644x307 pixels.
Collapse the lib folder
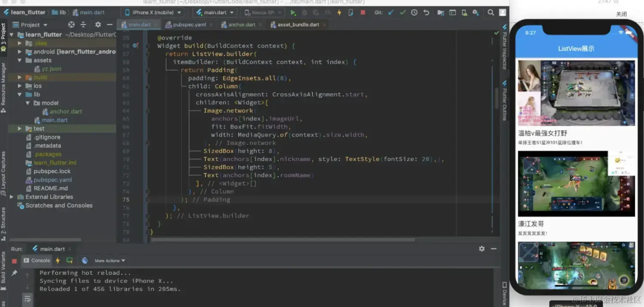(x=20, y=95)
